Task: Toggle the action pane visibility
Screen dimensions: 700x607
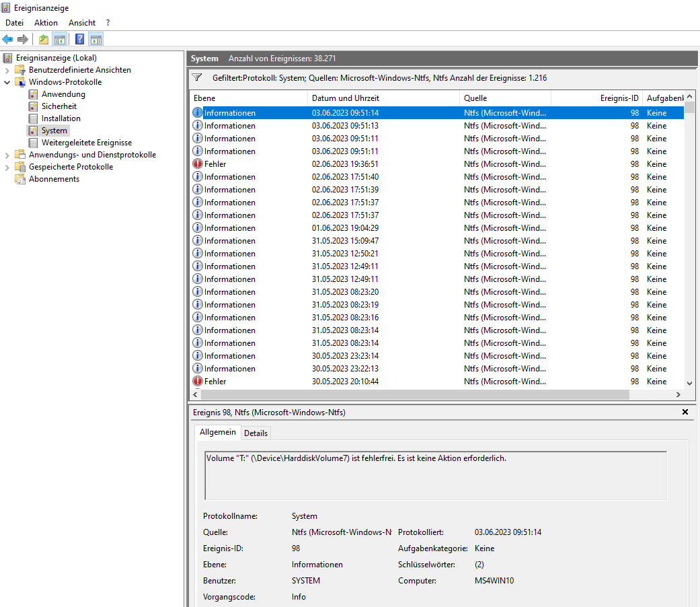Action: click(x=95, y=39)
